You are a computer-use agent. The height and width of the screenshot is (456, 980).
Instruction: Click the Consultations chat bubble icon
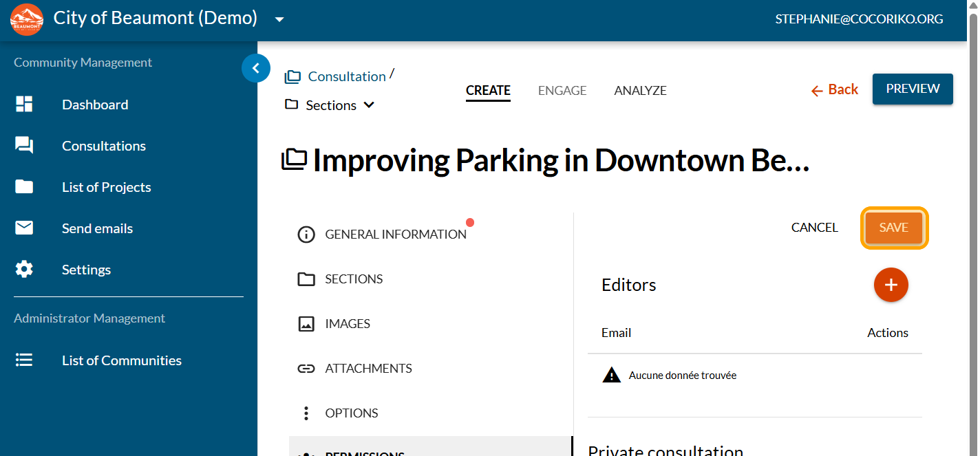(x=24, y=146)
